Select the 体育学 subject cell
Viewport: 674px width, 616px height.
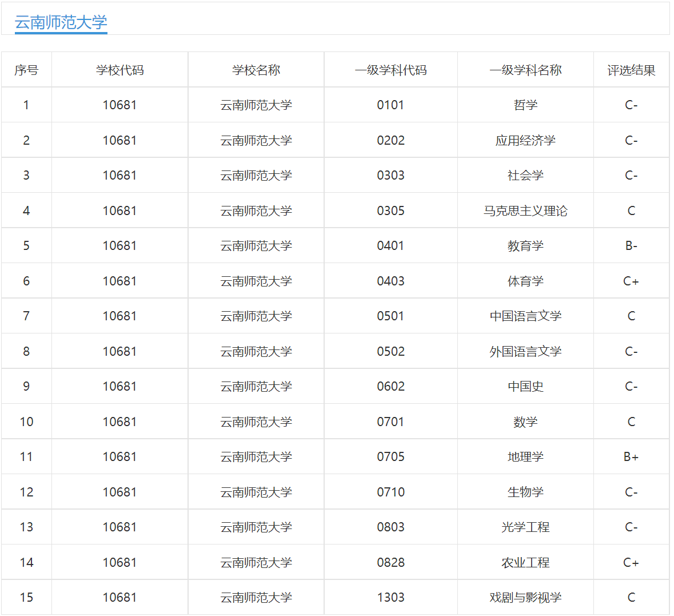pyautogui.click(x=525, y=281)
